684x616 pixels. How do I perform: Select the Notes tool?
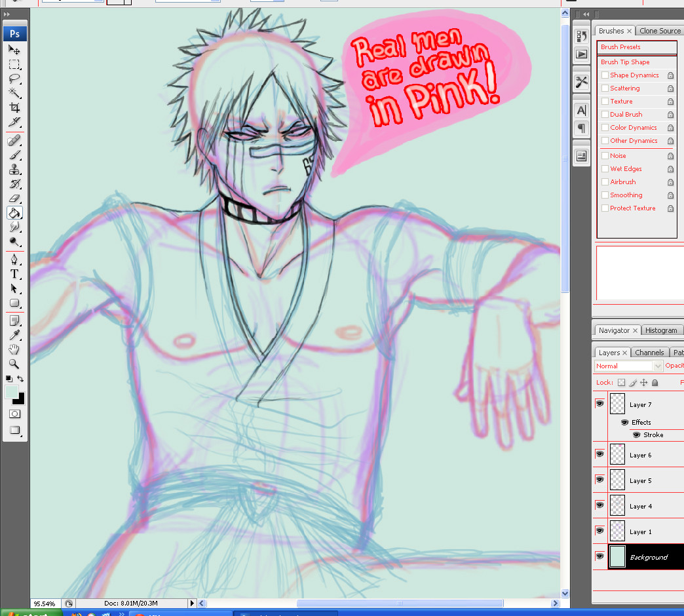tap(14, 321)
